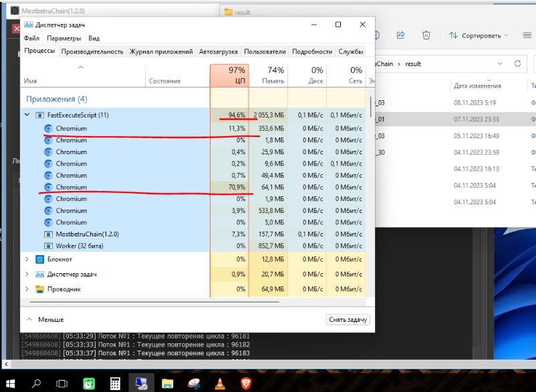Open Calculator from the taskbar
The image size is (536, 392).
(115, 383)
